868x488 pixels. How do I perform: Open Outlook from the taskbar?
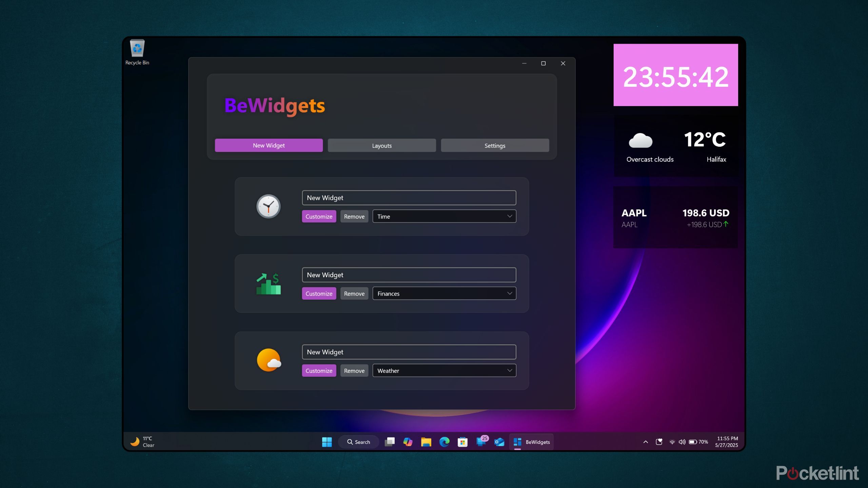click(x=499, y=442)
